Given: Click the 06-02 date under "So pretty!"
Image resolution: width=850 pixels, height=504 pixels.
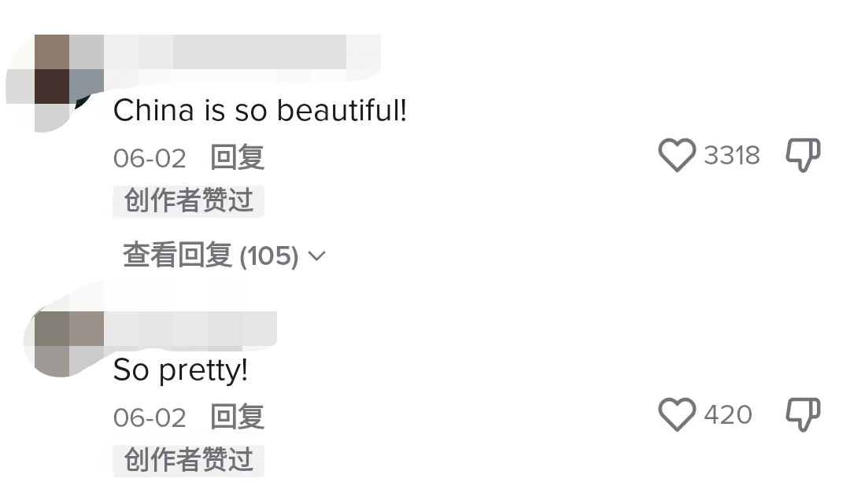Looking at the screenshot, I should [x=150, y=418].
